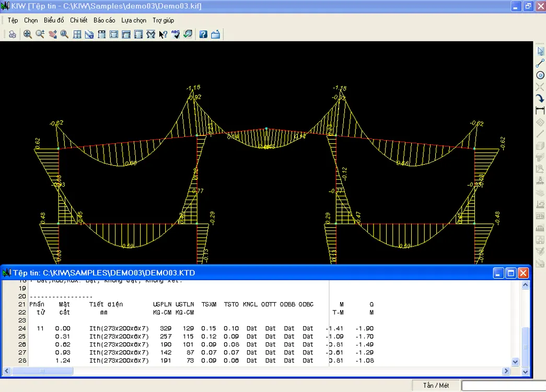Open the Biểu đồ menu
This screenshot has height=392, width=546.
54,20
